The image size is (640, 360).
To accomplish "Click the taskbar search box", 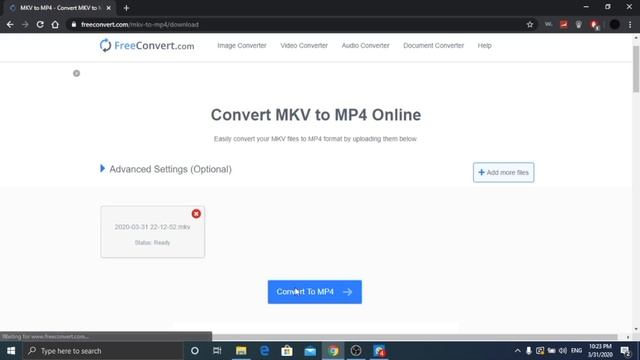I will [102, 351].
